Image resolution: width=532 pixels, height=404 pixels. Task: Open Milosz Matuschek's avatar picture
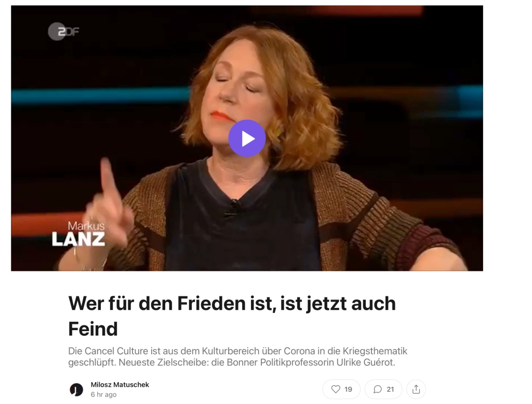tap(76, 389)
